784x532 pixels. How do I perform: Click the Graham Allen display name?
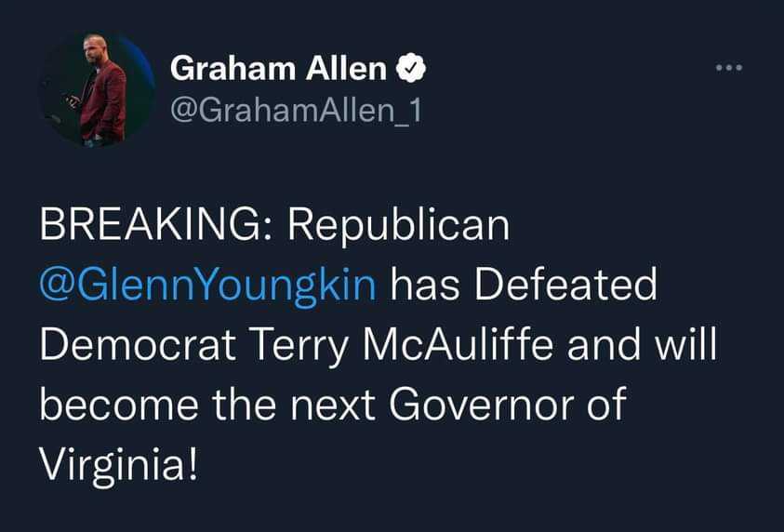(278, 69)
